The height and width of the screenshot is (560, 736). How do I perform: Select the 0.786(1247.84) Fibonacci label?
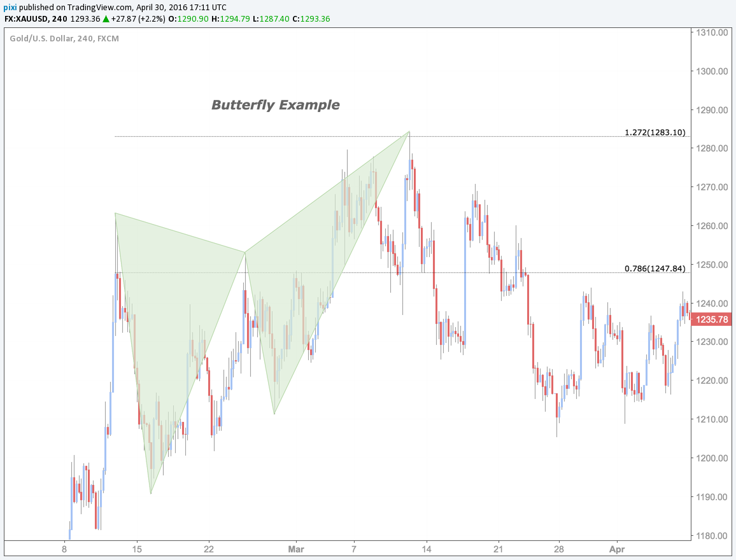pos(655,269)
